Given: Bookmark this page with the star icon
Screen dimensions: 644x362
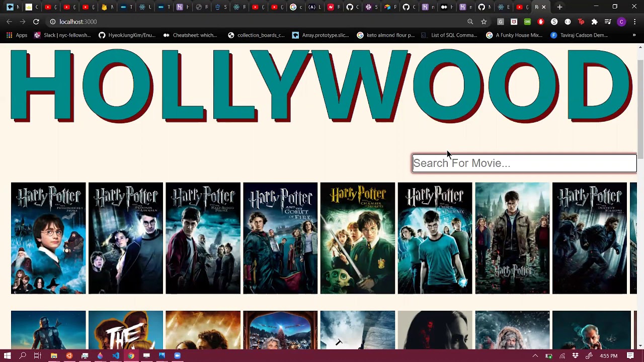Looking at the screenshot, I should pos(484,22).
